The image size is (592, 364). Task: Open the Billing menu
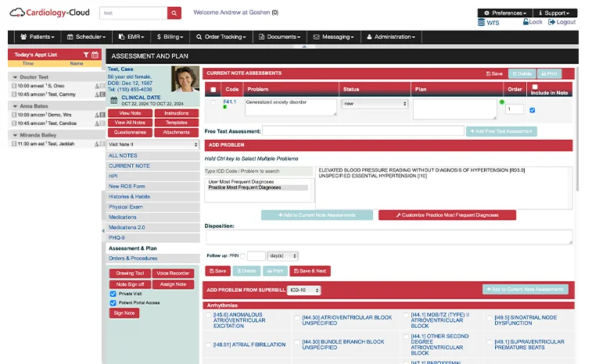tap(170, 37)
